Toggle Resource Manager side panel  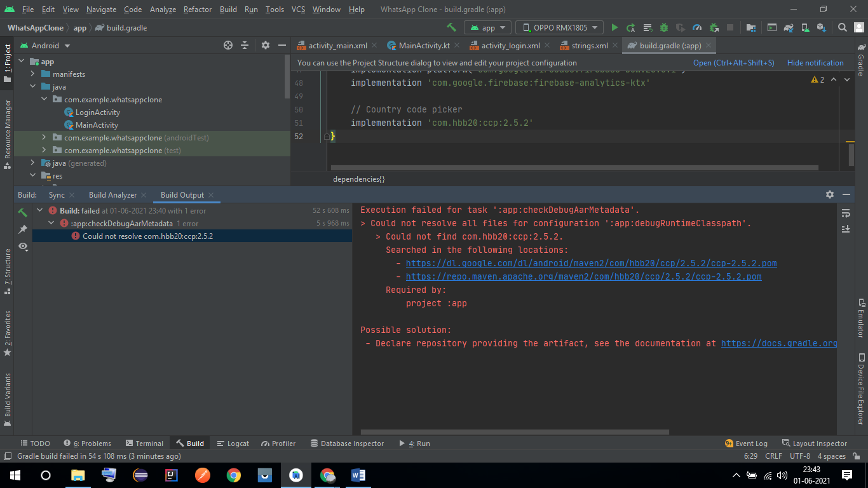[x=7, y=133]
